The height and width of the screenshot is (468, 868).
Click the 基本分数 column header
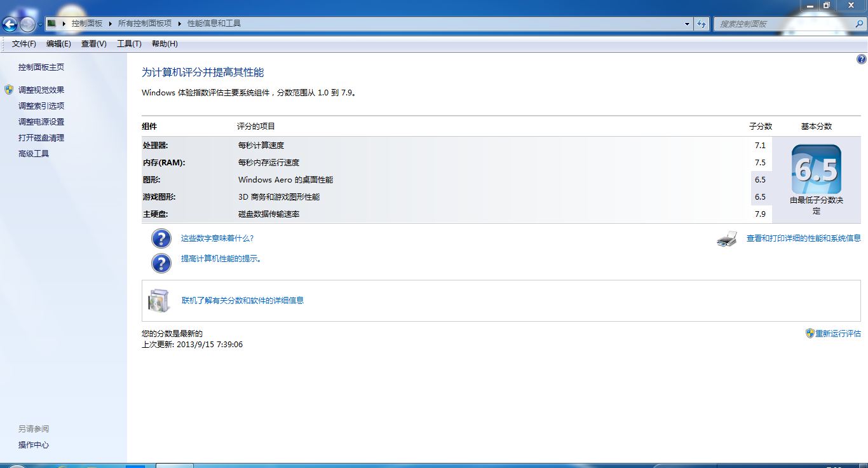pyautogui.click(x=817, y=127)
